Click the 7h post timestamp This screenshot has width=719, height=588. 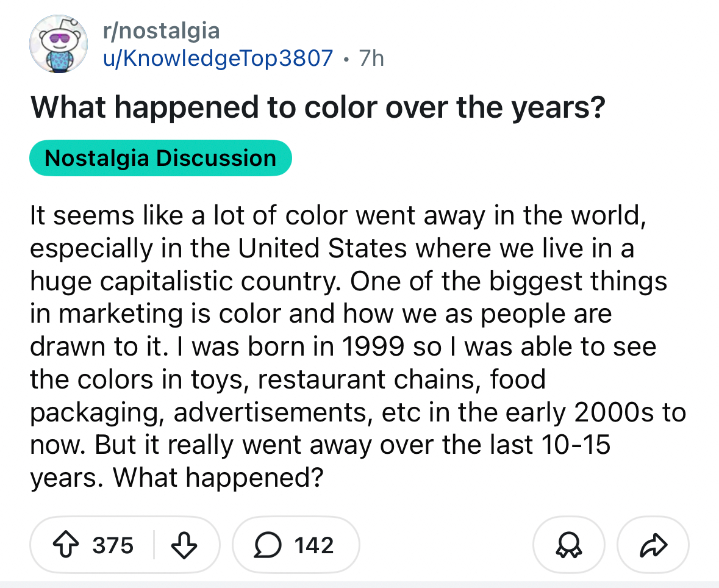pos(371,58)
